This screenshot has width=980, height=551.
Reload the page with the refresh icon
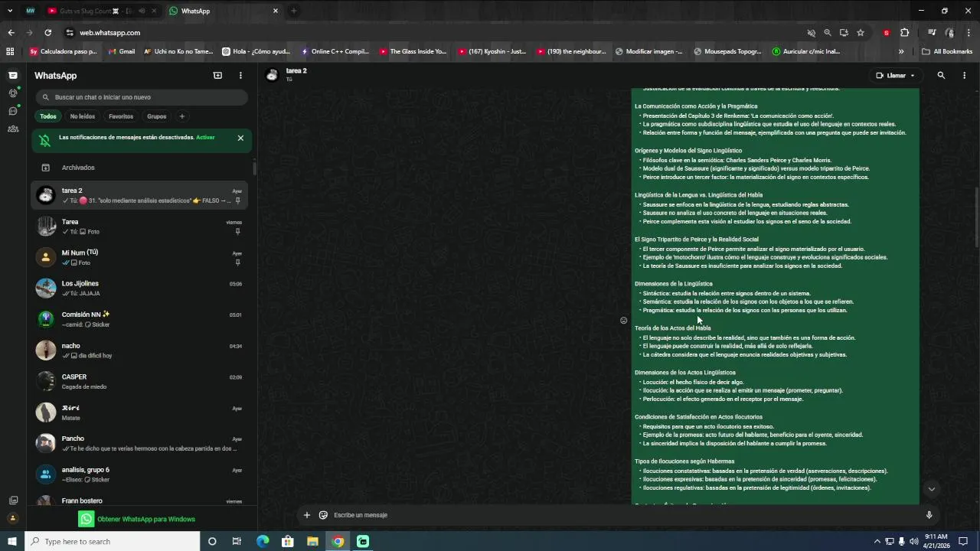[x=47, y=33]
